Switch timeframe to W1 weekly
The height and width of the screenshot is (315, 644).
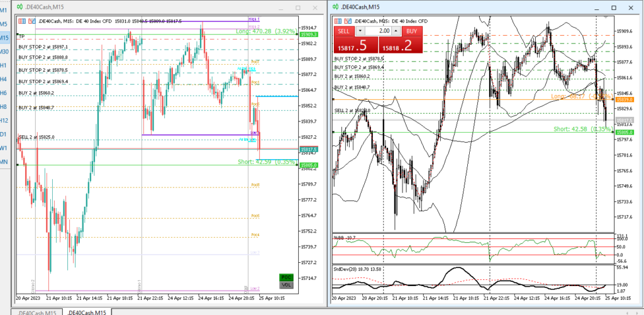4,148
